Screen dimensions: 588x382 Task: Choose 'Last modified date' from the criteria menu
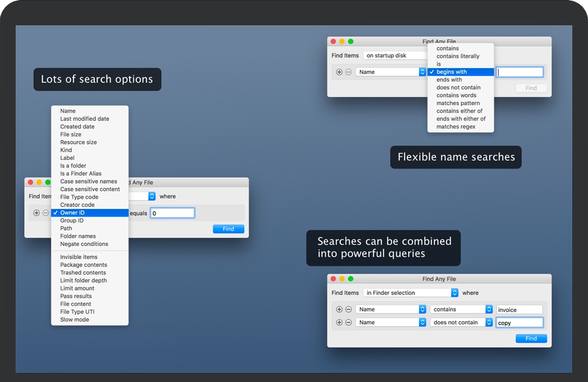click(x=85, y=119)
